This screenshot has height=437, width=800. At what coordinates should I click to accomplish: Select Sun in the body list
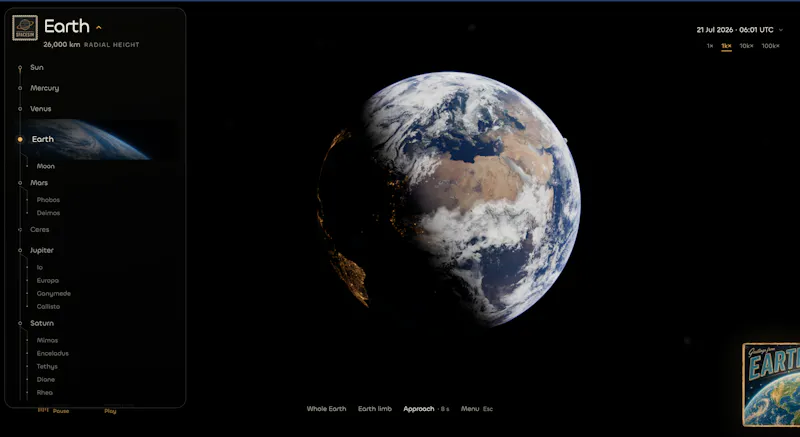[x=37, y=67]
